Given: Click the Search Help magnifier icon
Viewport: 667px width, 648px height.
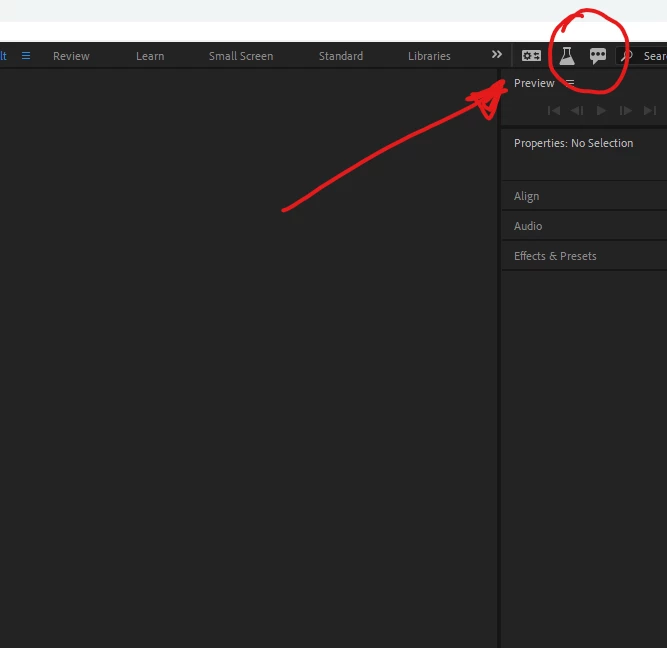Looking at the screenshot, I should (627, 56).
